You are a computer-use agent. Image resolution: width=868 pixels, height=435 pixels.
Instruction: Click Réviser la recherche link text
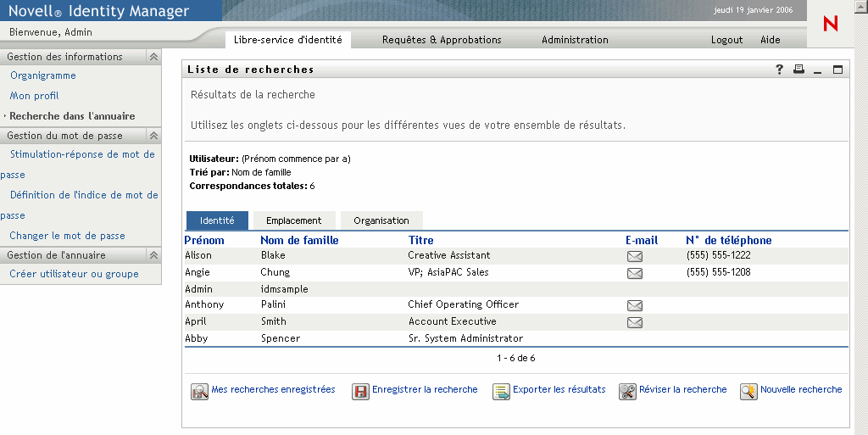[x=683, y=389]
